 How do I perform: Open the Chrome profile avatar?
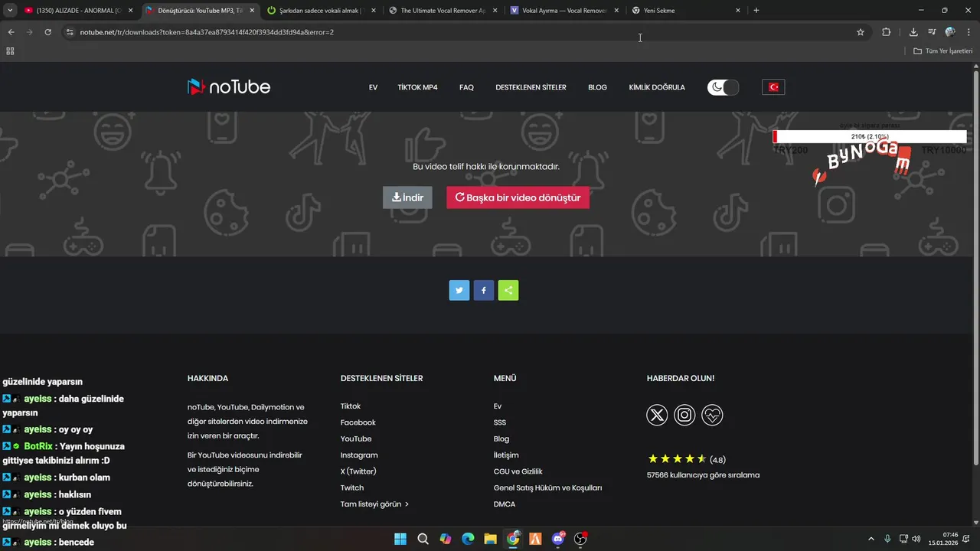tap(950, 32)
